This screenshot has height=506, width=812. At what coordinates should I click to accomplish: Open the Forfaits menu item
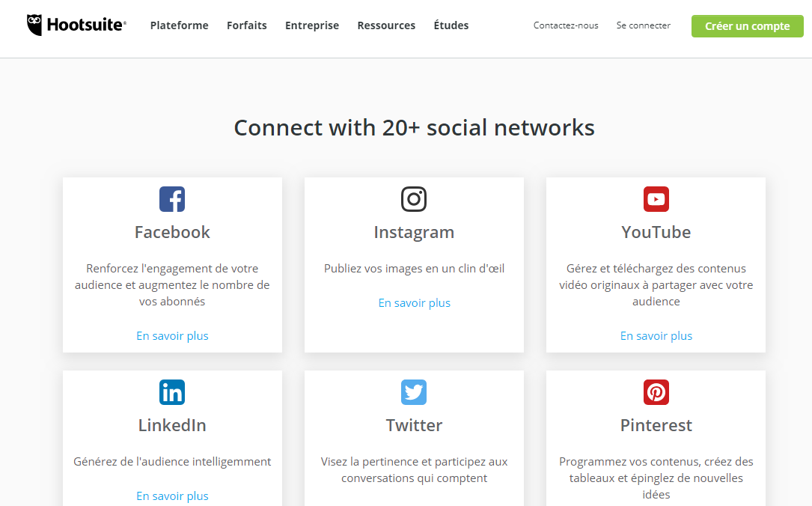(x=246, y=25)
